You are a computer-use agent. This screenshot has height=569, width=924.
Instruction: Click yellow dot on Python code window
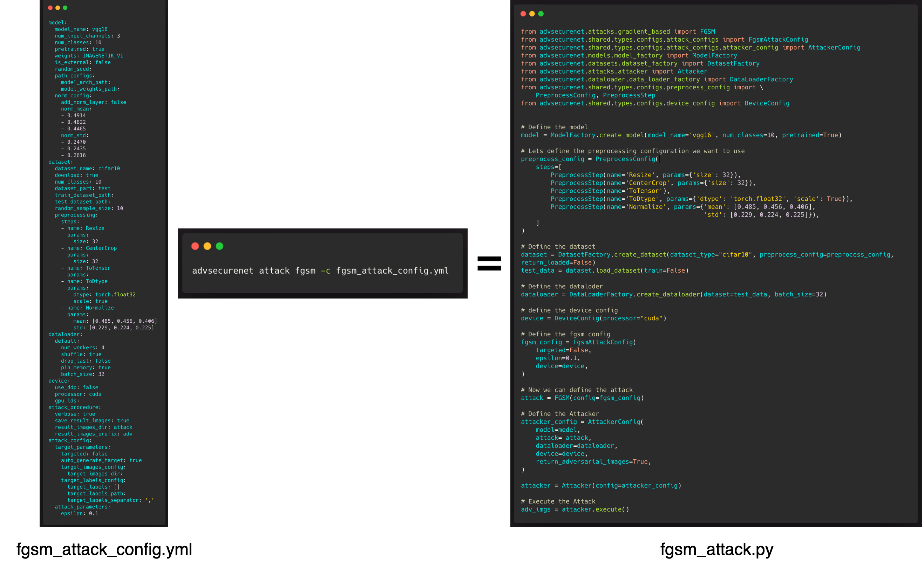pos(532,14)
